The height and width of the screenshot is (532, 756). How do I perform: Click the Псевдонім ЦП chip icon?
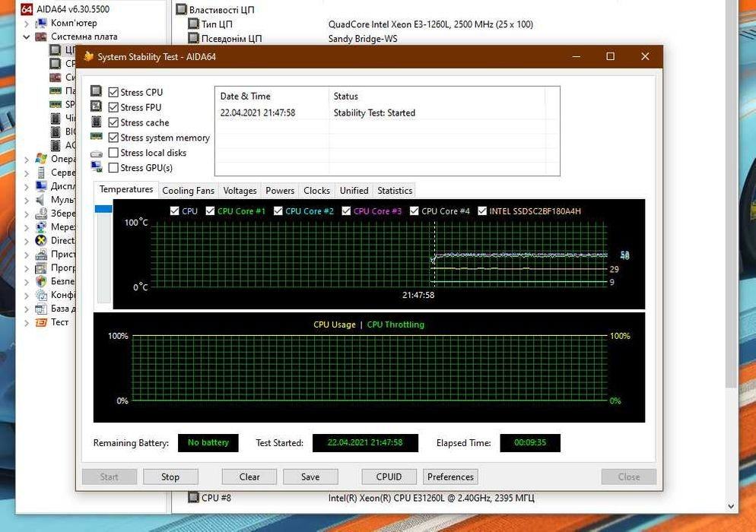click(x=193, y=38)
